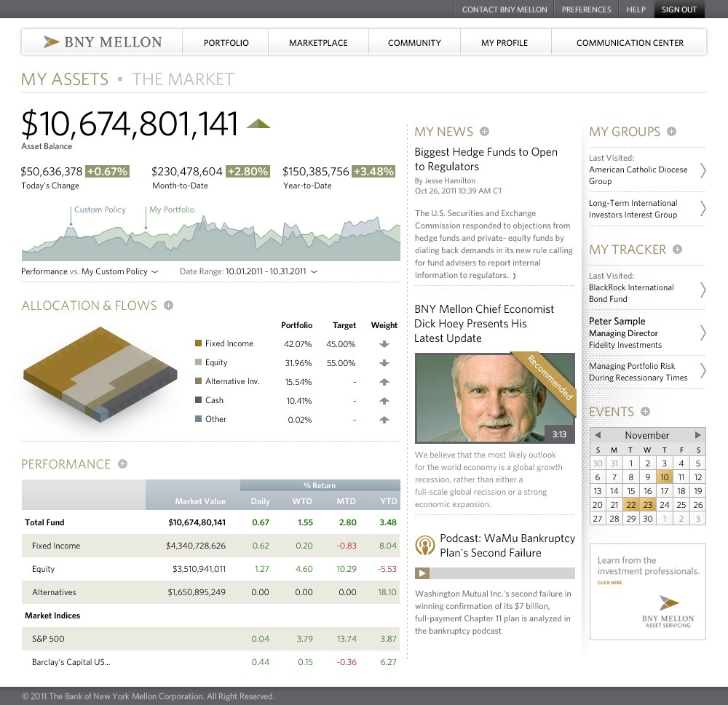Viewport: 728px width, 705px height.
Task: Go to previous calendar month
Action: (x=598, y=435)
